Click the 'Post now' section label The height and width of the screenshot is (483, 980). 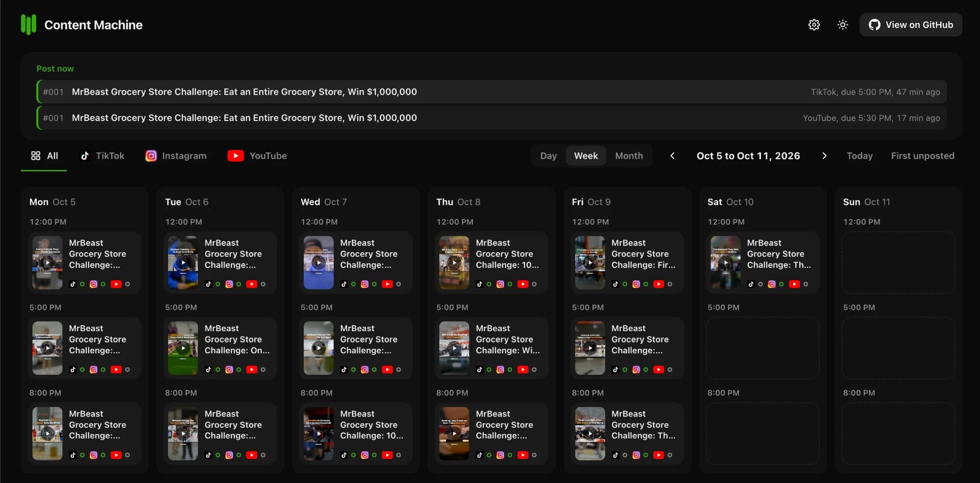point(55,69)
